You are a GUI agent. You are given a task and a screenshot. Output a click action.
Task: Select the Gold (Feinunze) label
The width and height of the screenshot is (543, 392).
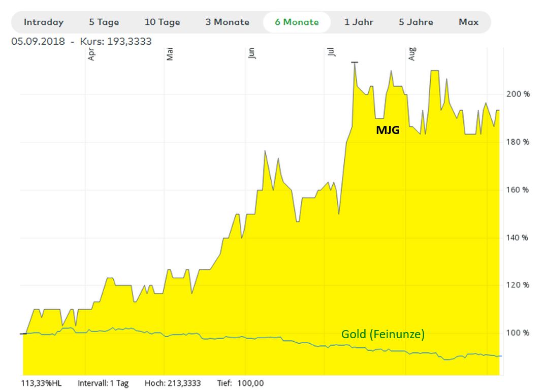(x=384, y=334)
